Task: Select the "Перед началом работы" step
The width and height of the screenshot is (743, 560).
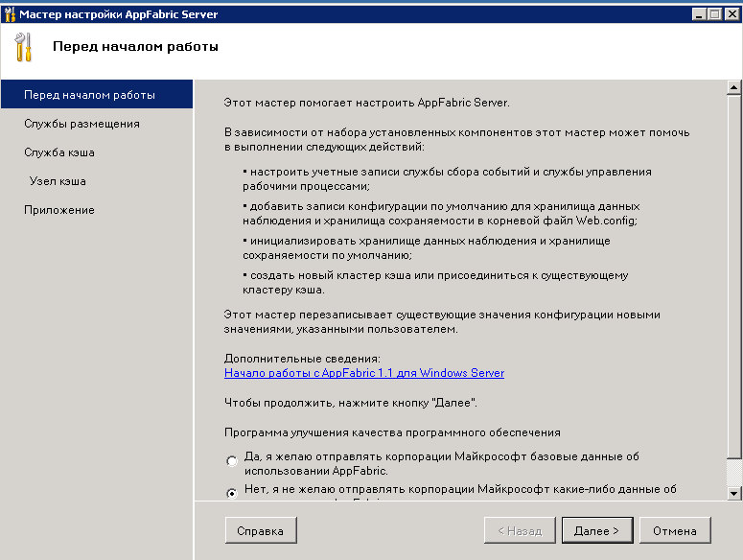Action: tap(89, 95)
